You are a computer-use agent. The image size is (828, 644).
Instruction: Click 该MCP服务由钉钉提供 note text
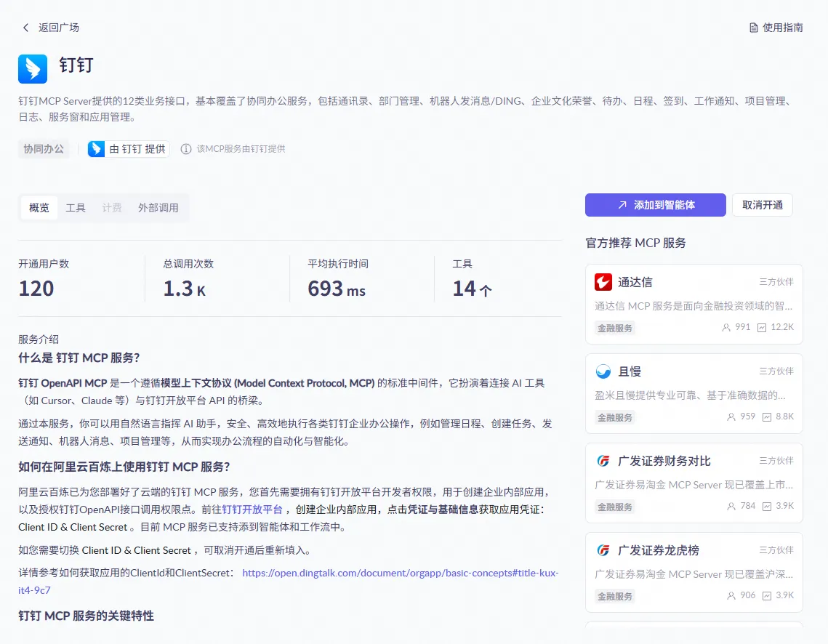[x=241, y=149]
